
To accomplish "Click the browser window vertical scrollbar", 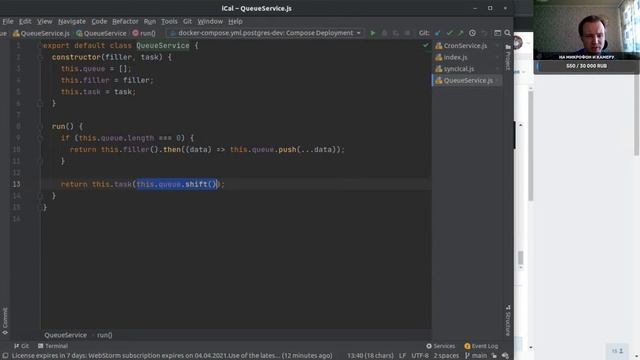I will pos(531,146).
